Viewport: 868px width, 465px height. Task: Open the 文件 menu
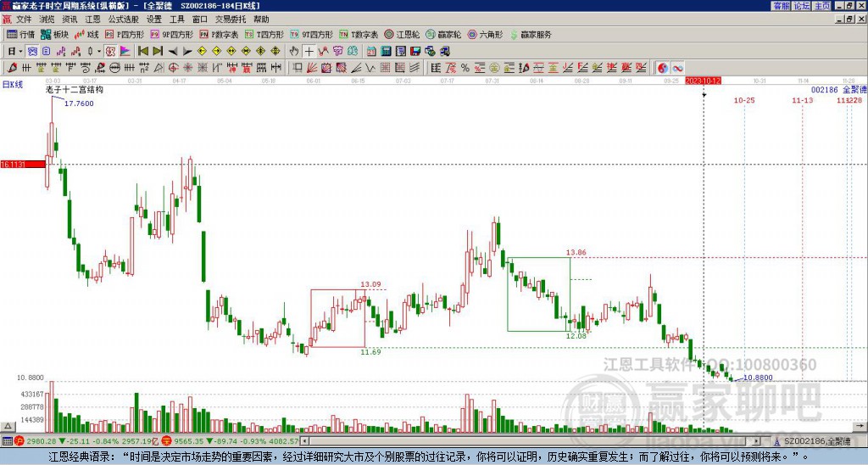pos(24,20)
